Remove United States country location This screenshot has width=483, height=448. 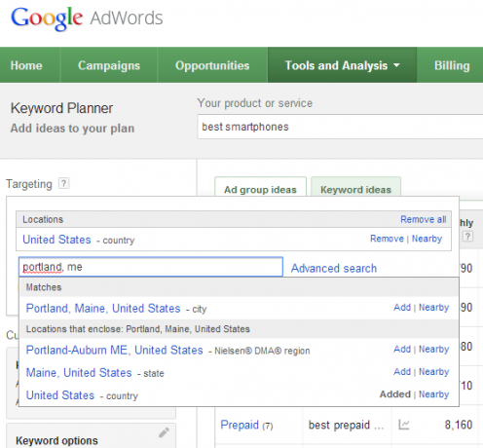[387, 239]
